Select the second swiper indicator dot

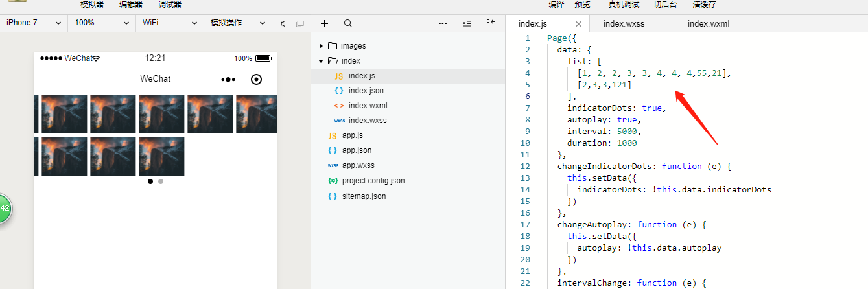pos(161,181)
